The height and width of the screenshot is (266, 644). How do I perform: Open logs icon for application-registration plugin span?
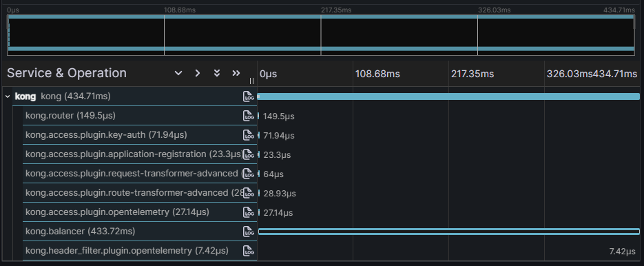[x=248, y=154]
